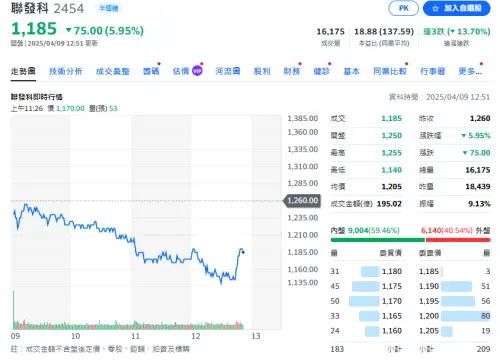The image size is (500, 360).
Task: Click the ask price 1,195 row
Action: 455,301
